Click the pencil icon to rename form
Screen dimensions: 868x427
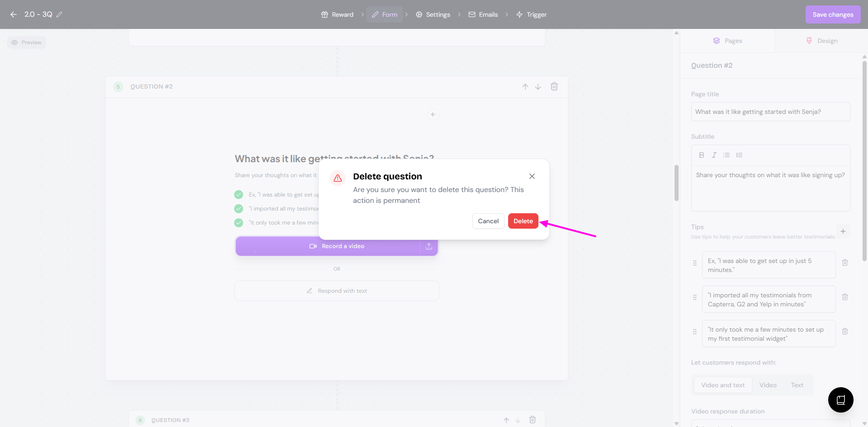(59, 14)
